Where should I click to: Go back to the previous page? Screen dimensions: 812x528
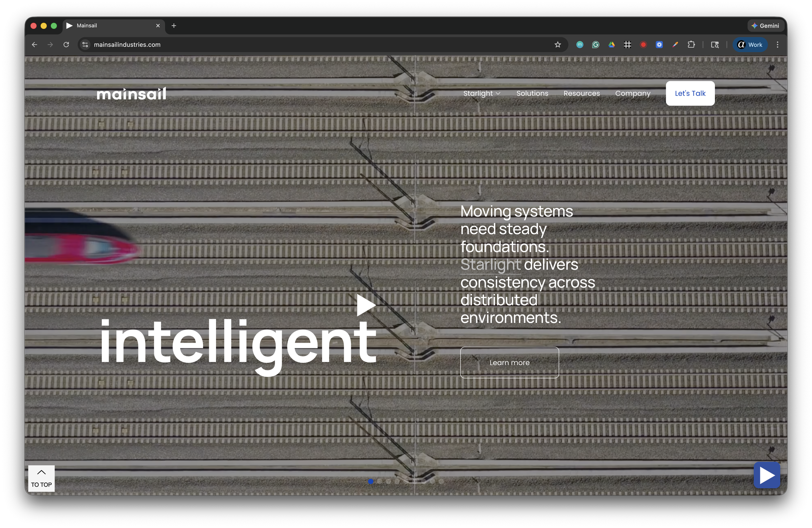click(34, 45)
